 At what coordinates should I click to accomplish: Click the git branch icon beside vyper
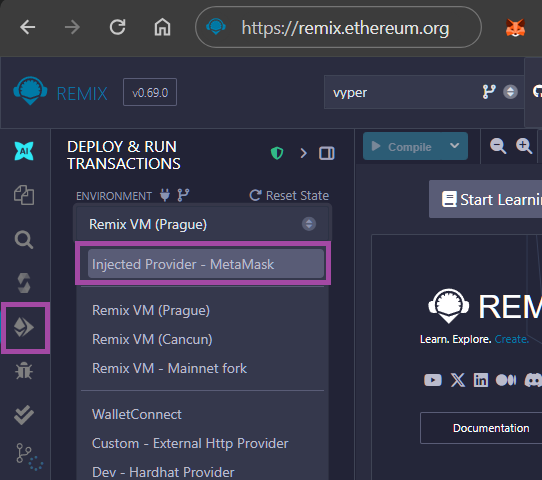click(x=489, y=92)
